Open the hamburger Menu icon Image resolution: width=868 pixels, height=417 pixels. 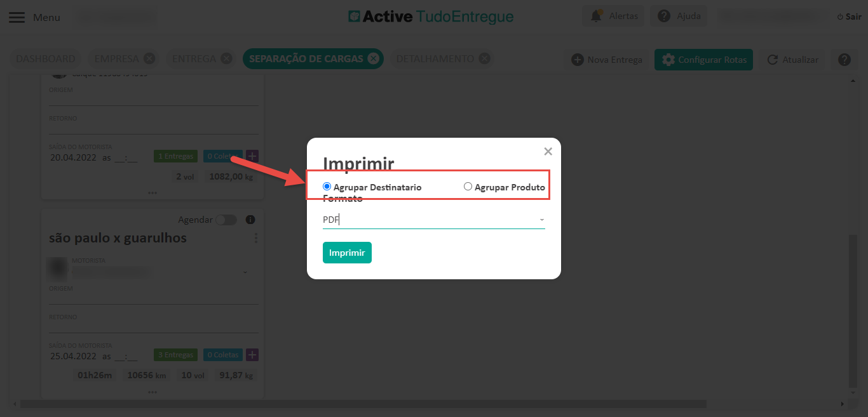click(x=17, y=17)
